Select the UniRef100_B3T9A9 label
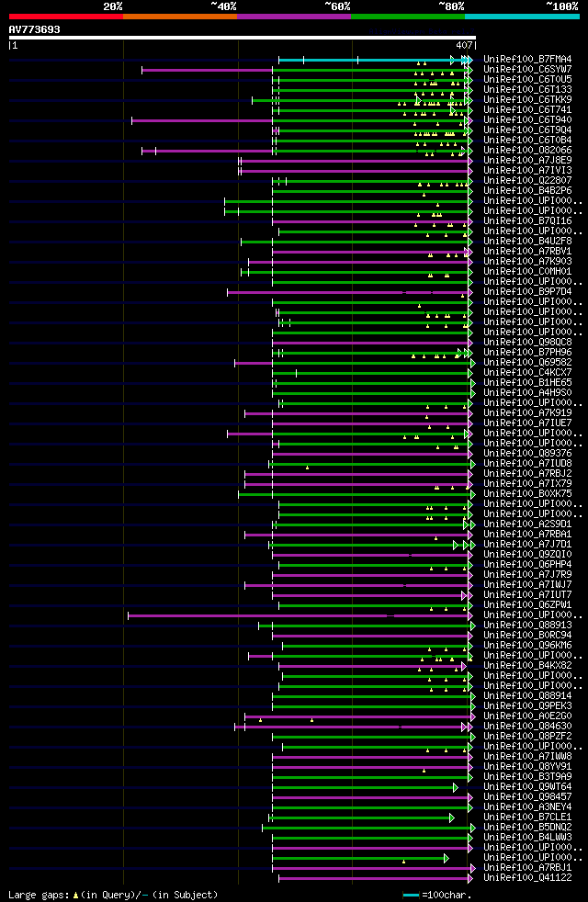 click(527, 777)
